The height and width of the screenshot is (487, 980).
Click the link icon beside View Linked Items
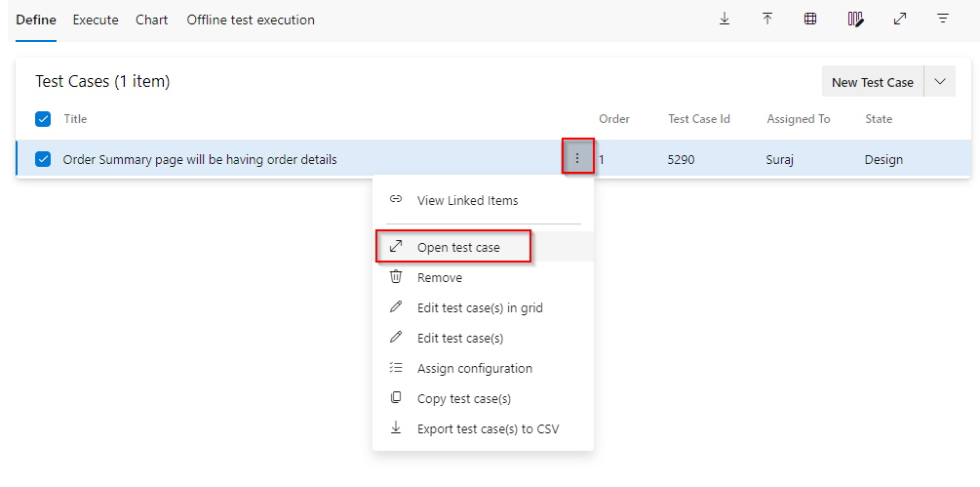(396, 199)
